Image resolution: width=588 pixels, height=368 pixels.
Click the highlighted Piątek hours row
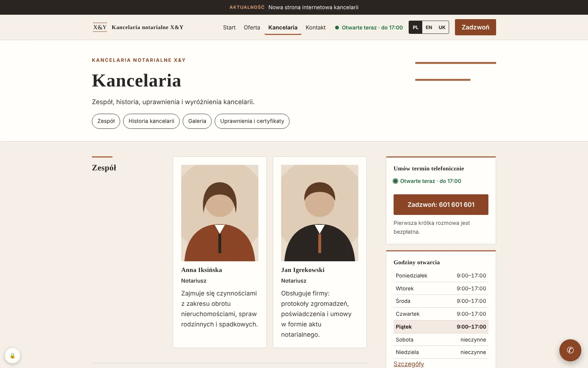pos(441,327)
